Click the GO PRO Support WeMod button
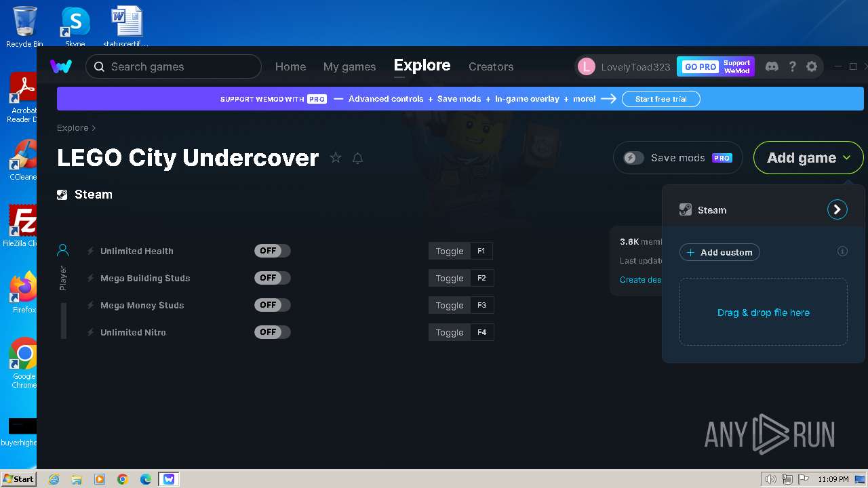This screenshot has width=868, height=488. 715,66
